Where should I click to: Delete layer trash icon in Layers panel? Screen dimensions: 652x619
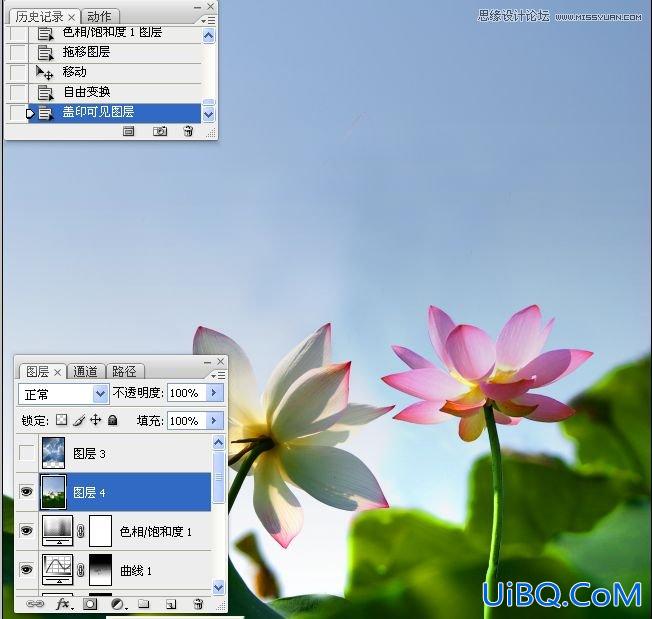(199, 604)
